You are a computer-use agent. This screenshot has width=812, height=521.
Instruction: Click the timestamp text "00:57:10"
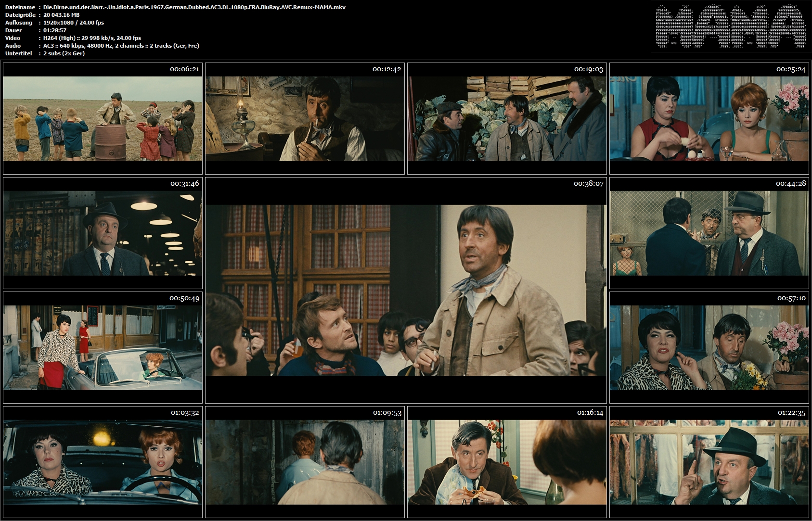[x=791, y=298]
